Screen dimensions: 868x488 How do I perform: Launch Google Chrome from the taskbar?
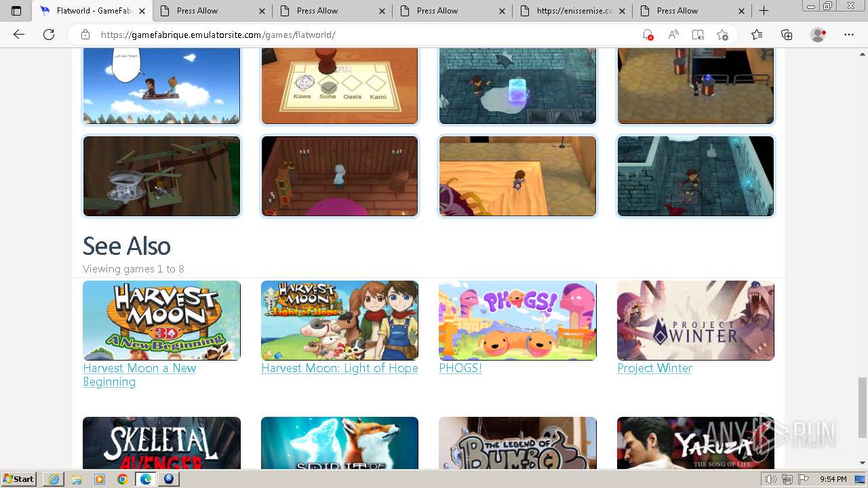point(123,479)
